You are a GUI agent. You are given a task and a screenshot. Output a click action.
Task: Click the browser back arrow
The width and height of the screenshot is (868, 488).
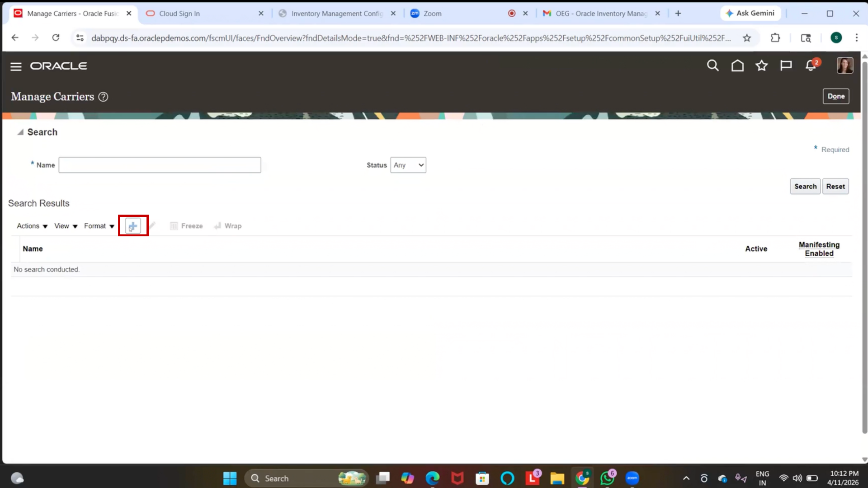click(15, 38)
